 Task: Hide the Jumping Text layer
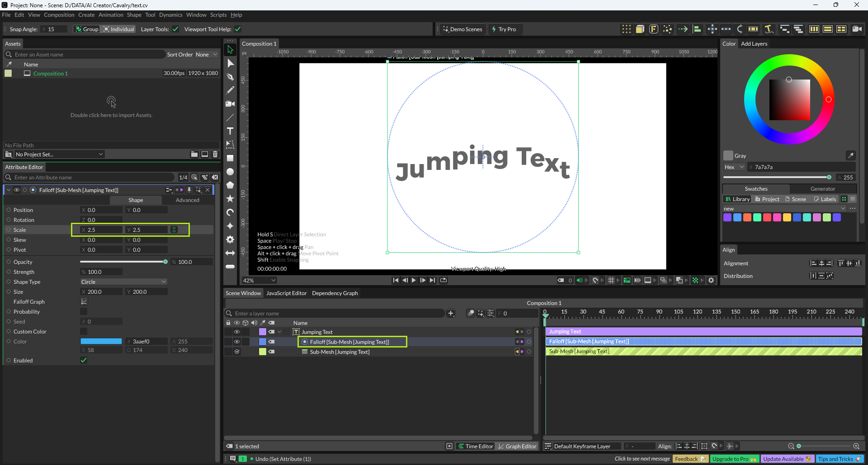[x=236, y=332]
